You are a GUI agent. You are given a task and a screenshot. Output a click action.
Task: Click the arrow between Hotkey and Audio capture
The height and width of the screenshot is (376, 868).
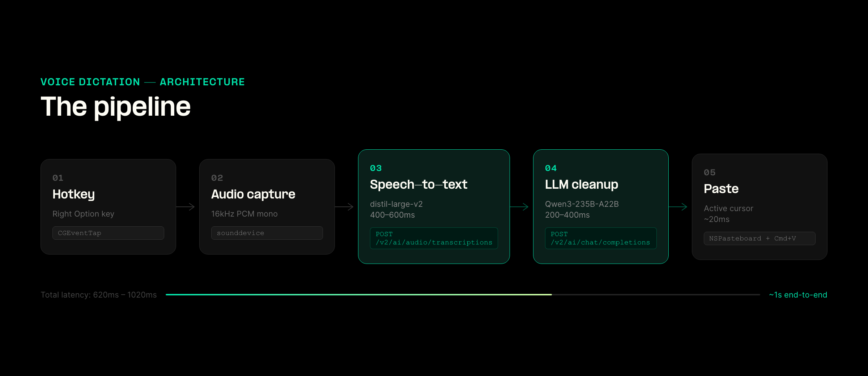pyautogui.click(x=185, y=207)
